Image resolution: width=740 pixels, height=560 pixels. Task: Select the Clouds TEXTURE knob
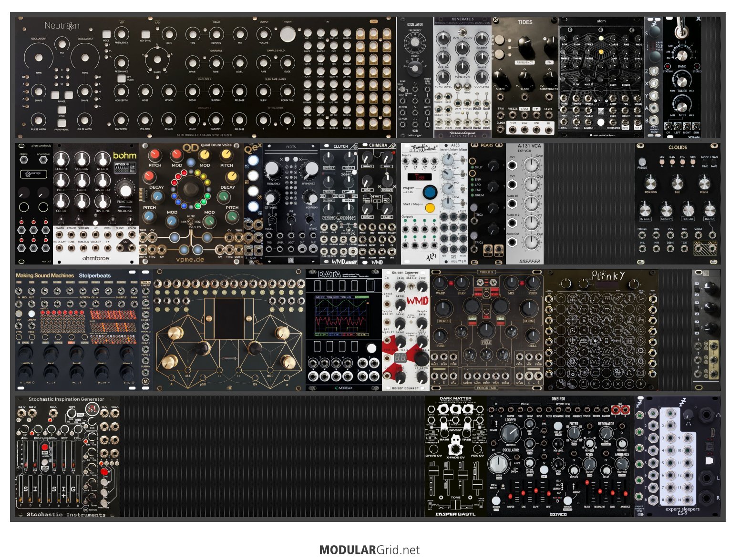688,209
